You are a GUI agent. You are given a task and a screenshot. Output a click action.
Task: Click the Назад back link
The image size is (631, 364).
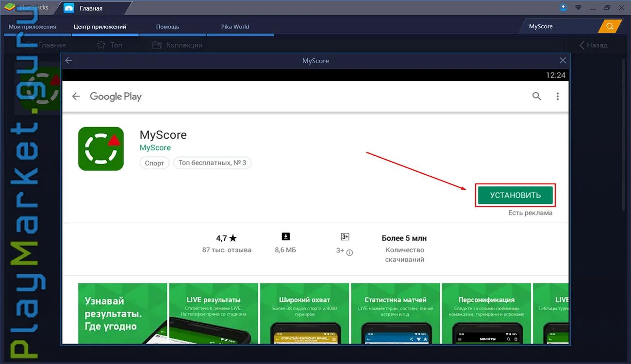tap(593, 45)
